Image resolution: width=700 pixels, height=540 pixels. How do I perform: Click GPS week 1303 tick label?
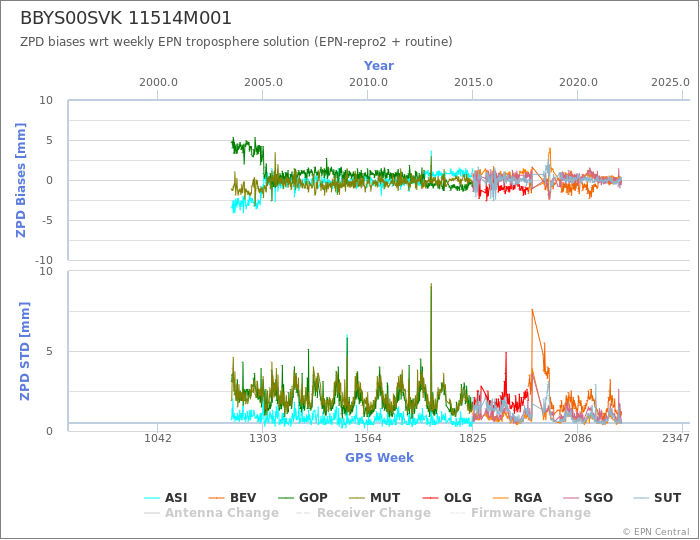[263, 438]
